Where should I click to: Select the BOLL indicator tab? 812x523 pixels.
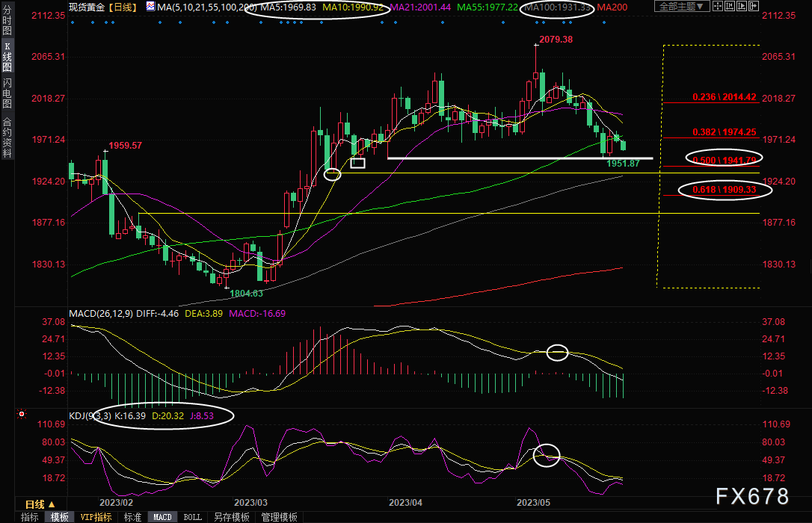[x=193, y=517]
